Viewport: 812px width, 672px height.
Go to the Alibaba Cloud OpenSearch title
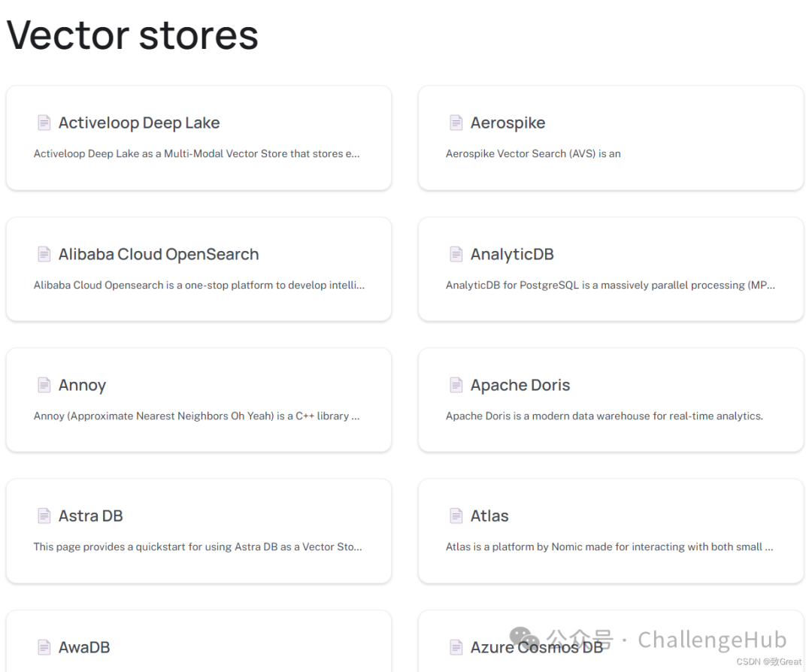pyautogui.click(x=159, y=254)
